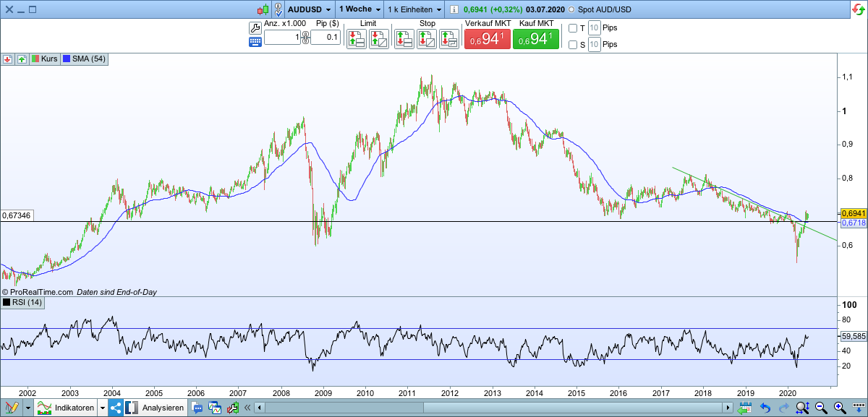868x417 pixels.
Task: Click the 03.07.2020 date text
Action: [x=546, y=9]
